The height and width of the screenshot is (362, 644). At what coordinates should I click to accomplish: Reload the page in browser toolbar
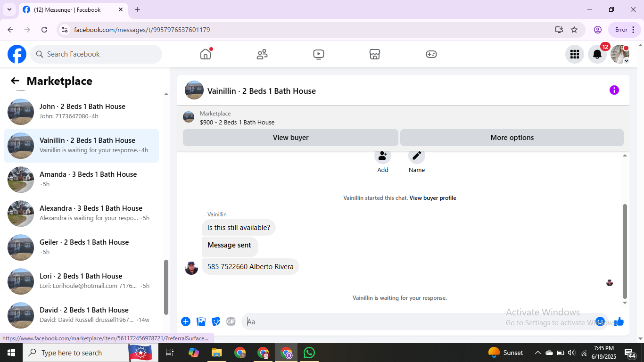tap(44, 30)
